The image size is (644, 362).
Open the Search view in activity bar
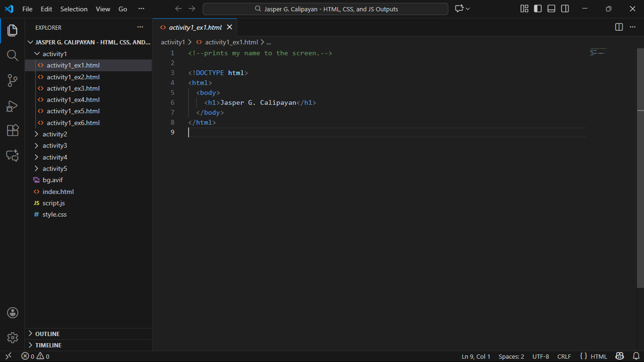click(13, 55)
